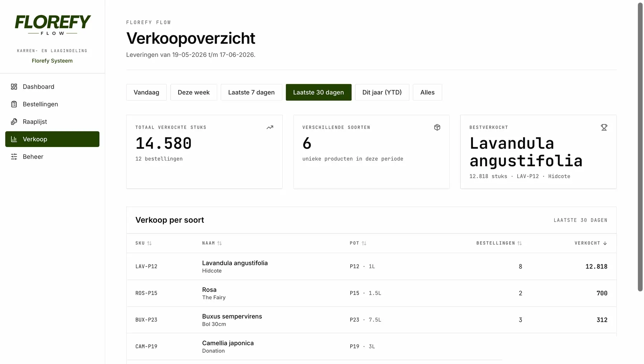Click the down arrow next to VERKOCHT header

(x=605, y=243)
